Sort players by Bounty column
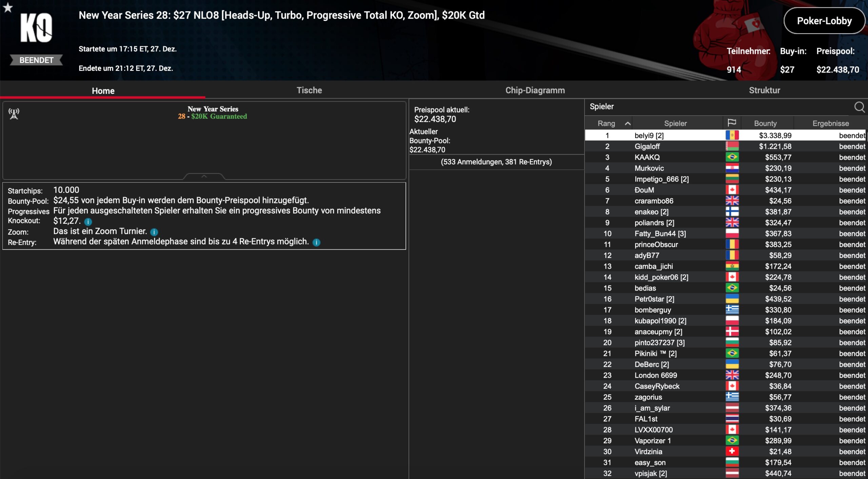This screenshot has height=479, width=868. click(x=765, y=123)
